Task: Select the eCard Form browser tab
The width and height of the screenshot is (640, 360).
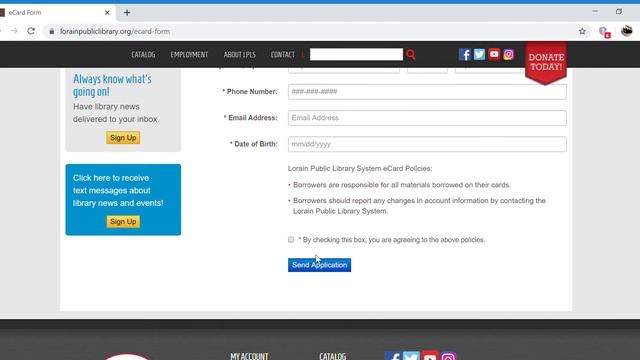Action: click(57, 13)
